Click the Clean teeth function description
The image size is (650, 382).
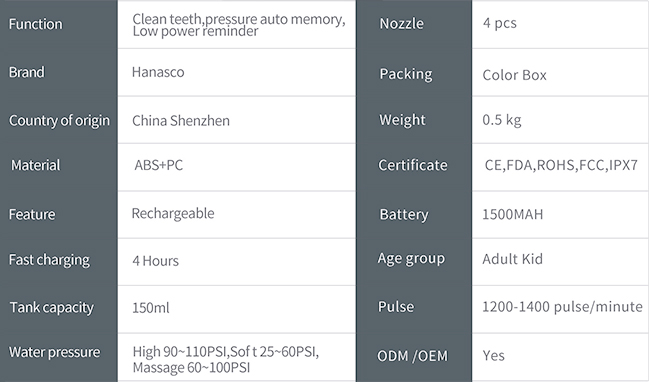tap(239, 25)
